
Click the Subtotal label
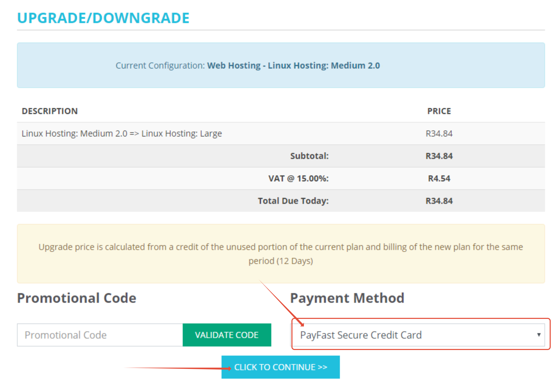309,156
